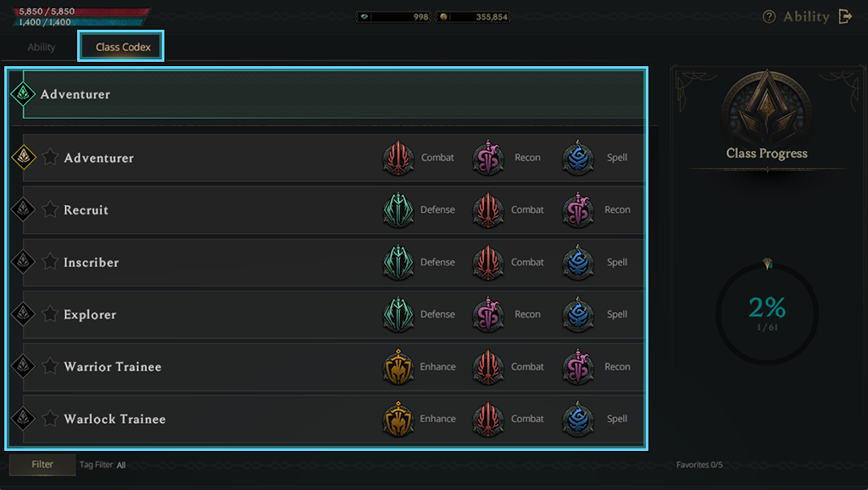Click Enhance icon in Warrior Trainee row
The image size is (868, 490).
tap(398, 367)
